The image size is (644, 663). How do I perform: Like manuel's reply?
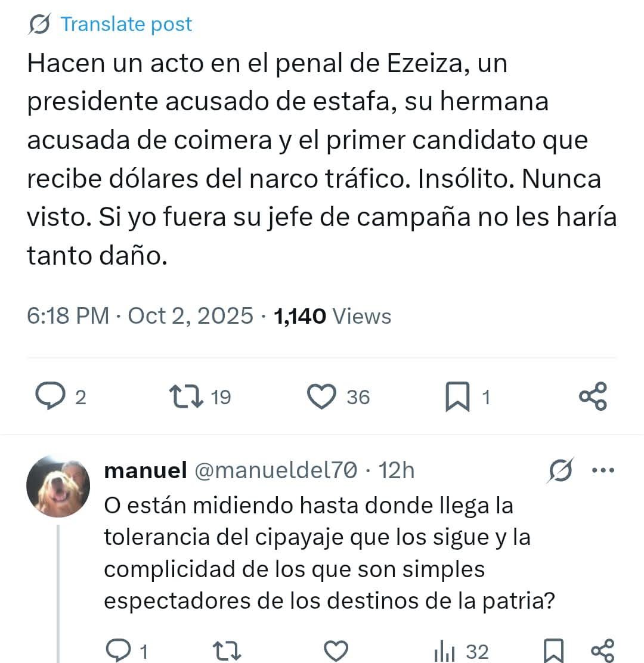tap(336, 651)
